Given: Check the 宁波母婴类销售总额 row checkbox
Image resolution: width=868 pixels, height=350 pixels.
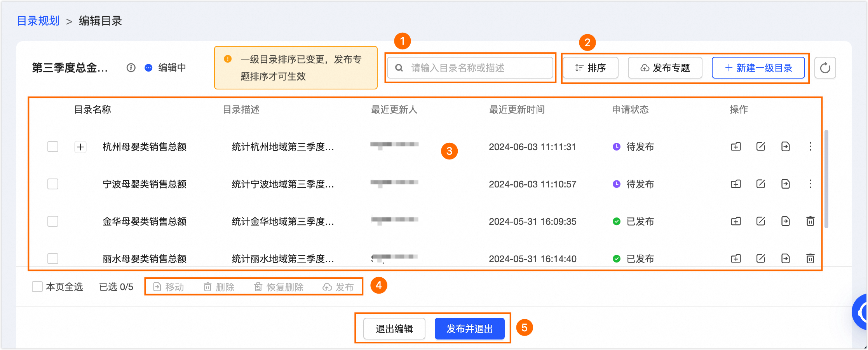Looking at the screenshot, I should point(53,184).
